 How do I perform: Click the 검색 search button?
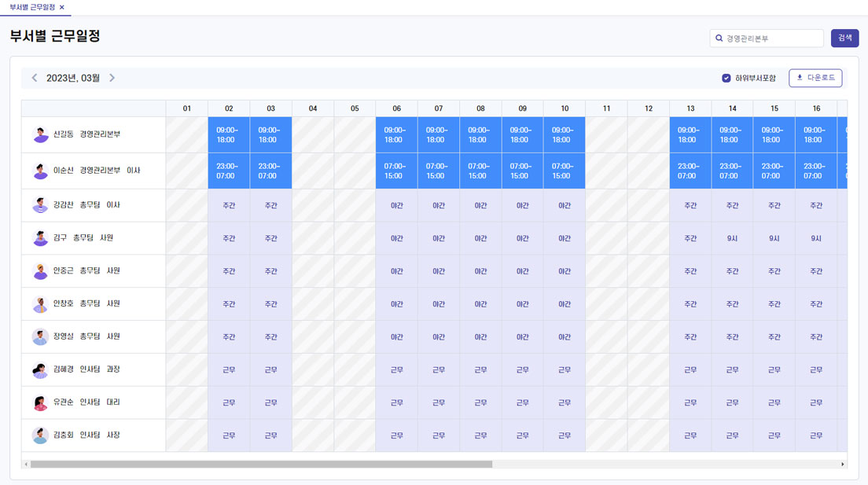(844, 39)
